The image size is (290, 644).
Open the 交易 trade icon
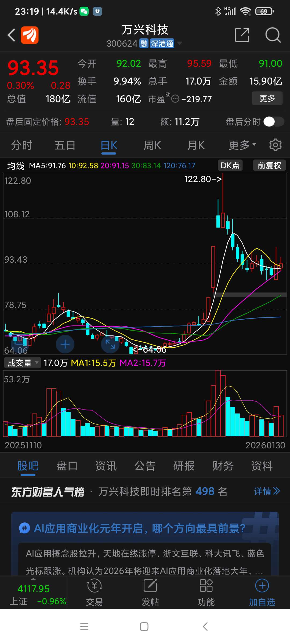point(95,593)
